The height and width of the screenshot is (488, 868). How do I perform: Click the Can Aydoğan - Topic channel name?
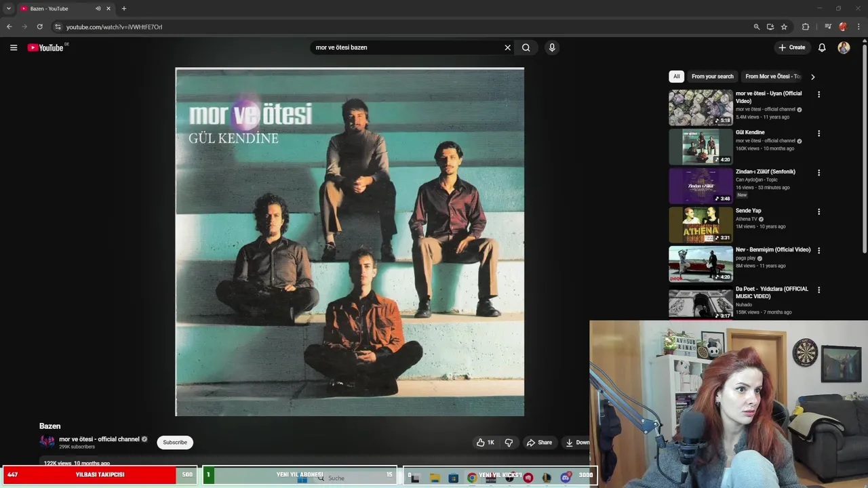pyautogui.click(x=757, y=180)
